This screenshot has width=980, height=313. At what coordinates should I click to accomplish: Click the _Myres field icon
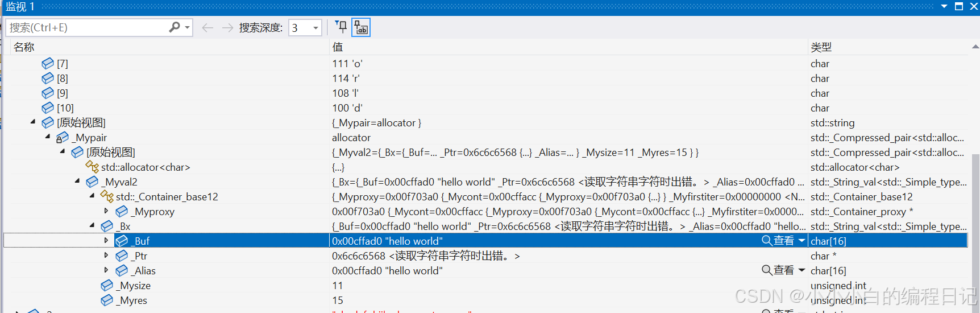click(x=107, y=300)
